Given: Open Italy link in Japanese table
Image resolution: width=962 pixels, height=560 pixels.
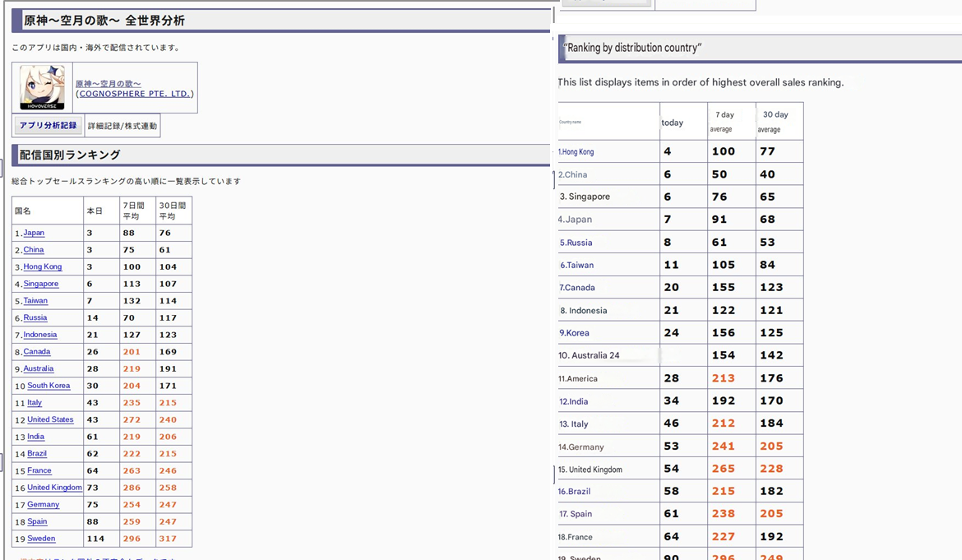Looking at the screenshot, I should (35, 402).
